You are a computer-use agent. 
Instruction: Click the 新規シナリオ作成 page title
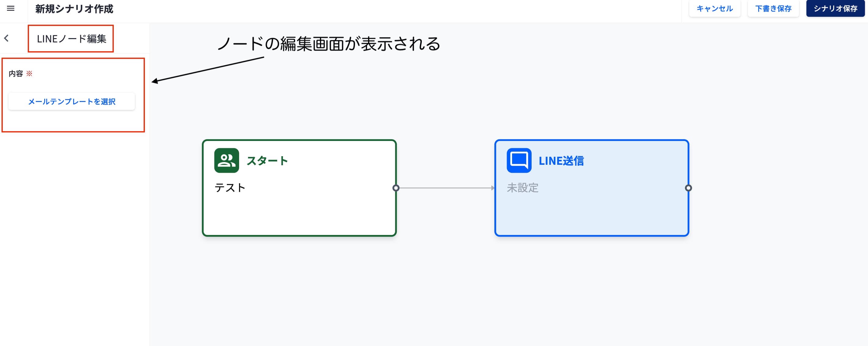point(74,9)
